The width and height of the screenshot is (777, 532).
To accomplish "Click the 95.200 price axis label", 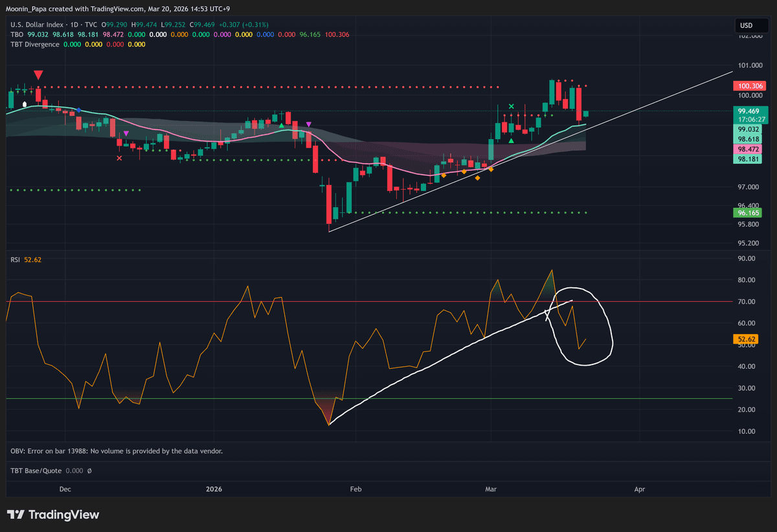I will click(749, 243).
